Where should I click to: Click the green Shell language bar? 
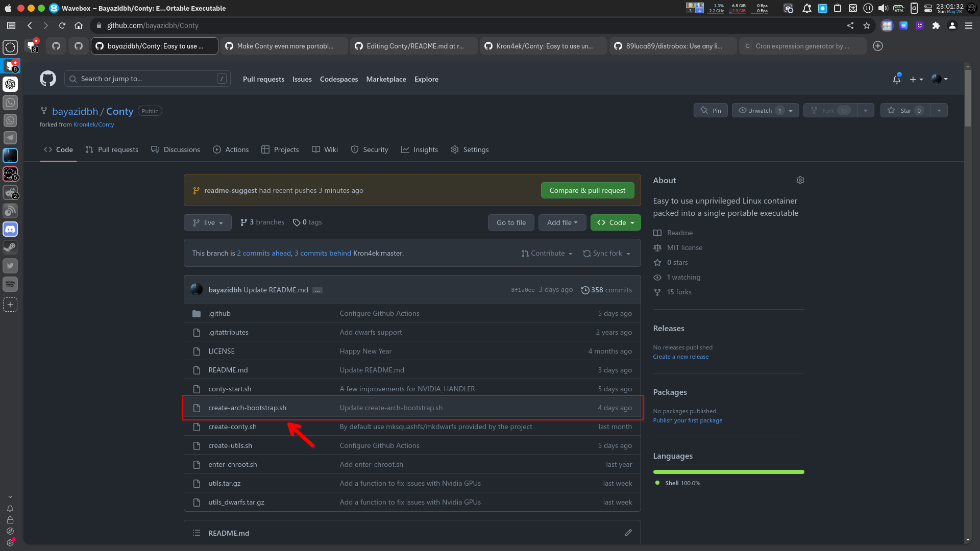[728, 472]
